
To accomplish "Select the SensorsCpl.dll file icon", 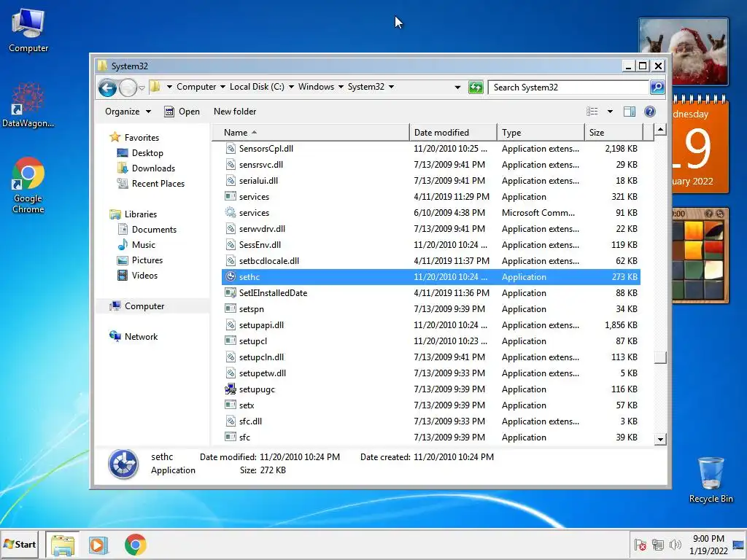I will [x=231, y=149].
